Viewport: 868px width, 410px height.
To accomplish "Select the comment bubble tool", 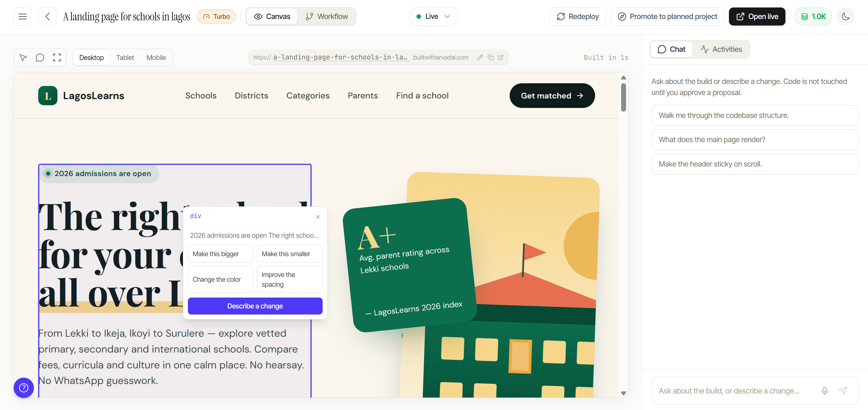I will 40,58.
